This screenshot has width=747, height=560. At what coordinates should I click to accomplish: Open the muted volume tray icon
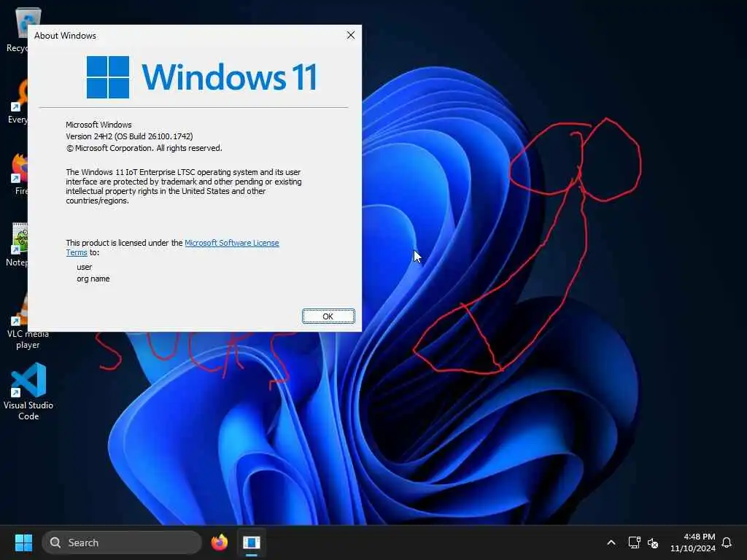pos(653,542)
